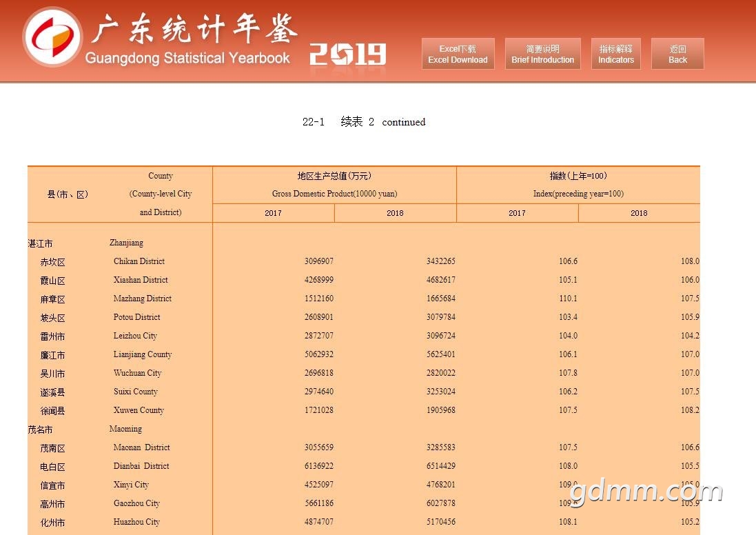Click the Maoming city heading
Screen dimensions: 756x535
(x=125, y=429)
